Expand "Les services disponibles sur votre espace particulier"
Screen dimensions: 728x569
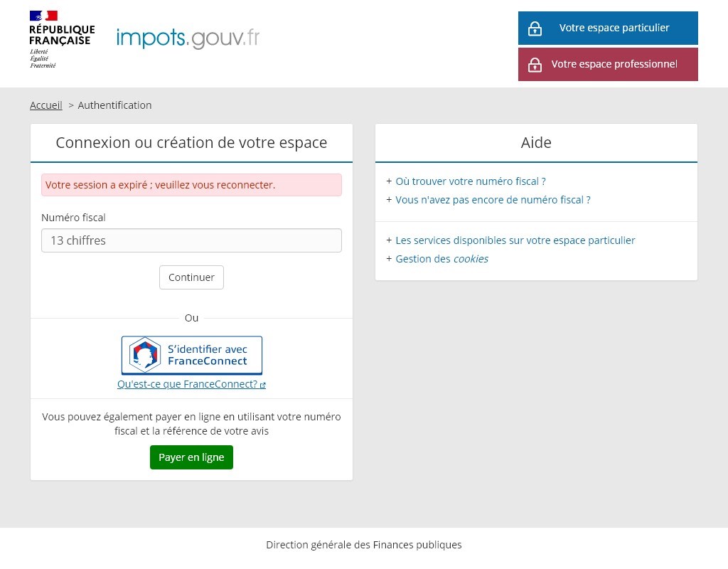[x=515, y=240]
